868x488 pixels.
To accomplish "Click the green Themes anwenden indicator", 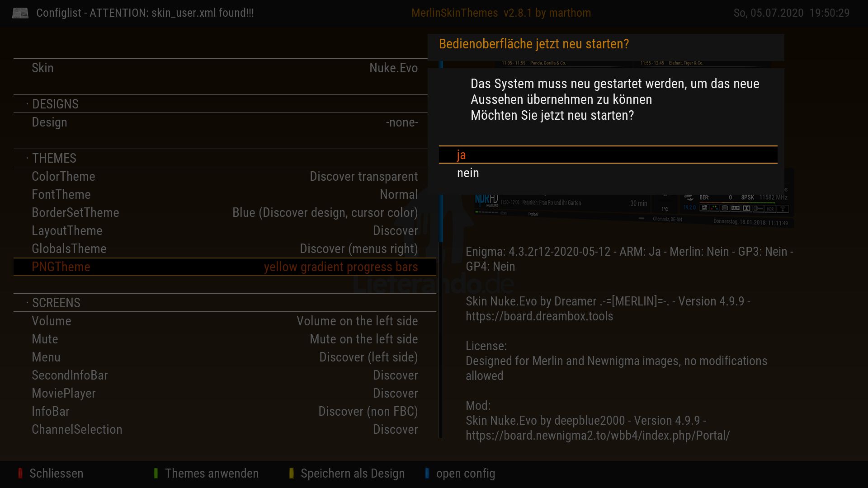I will click(156, 473).
